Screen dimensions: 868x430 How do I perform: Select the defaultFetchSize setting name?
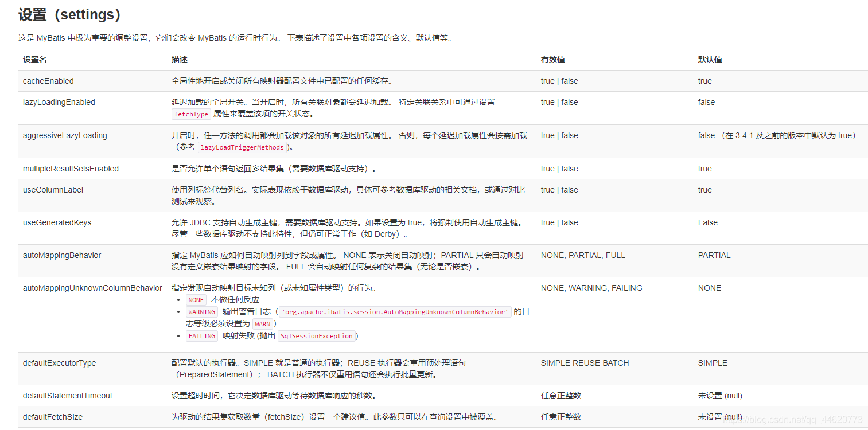pos(53,417)
